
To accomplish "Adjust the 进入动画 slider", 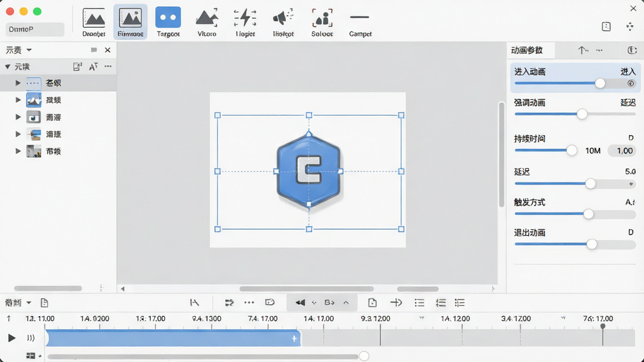I will (600, 84).
